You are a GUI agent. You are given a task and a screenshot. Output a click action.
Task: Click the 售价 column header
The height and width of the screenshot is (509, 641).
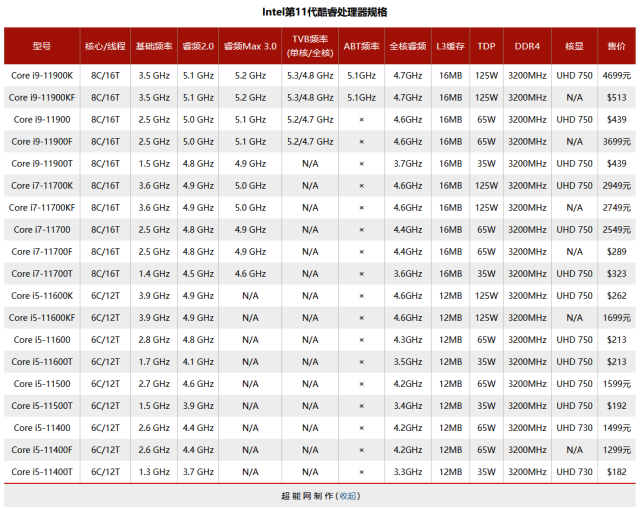click(x=616, y=46)
